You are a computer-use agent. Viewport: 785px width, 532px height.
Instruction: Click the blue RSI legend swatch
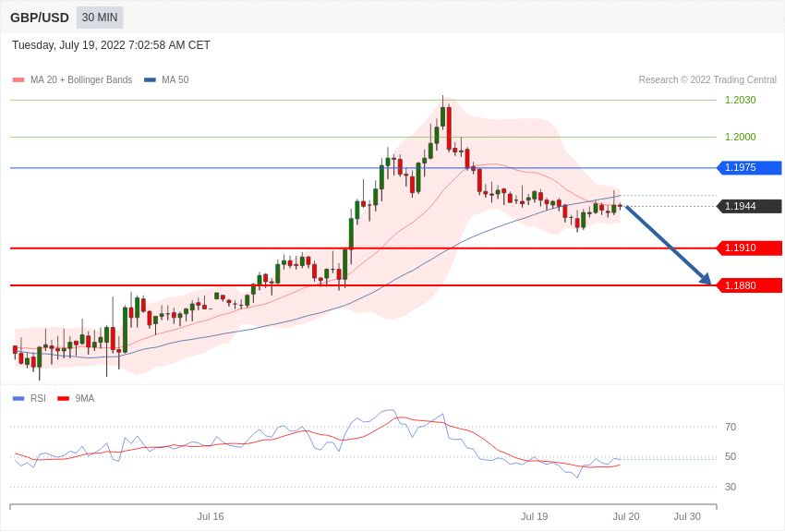coord(18,399)
